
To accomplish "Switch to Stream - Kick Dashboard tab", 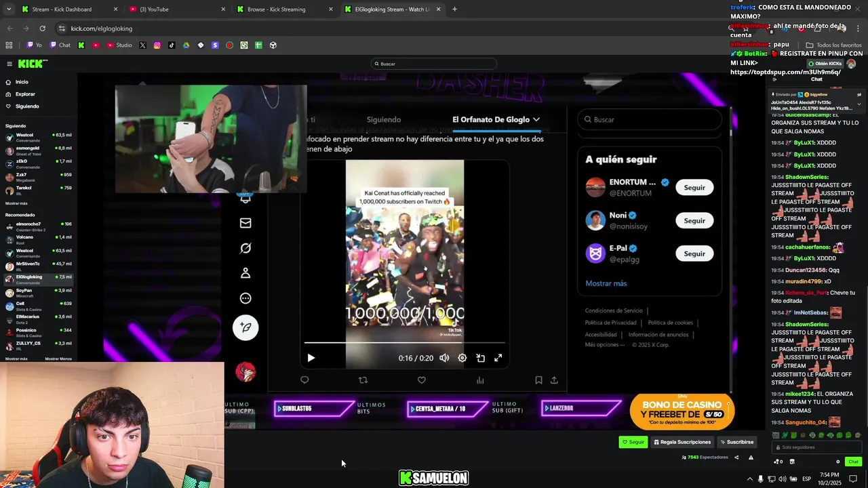I will point(70,9).
